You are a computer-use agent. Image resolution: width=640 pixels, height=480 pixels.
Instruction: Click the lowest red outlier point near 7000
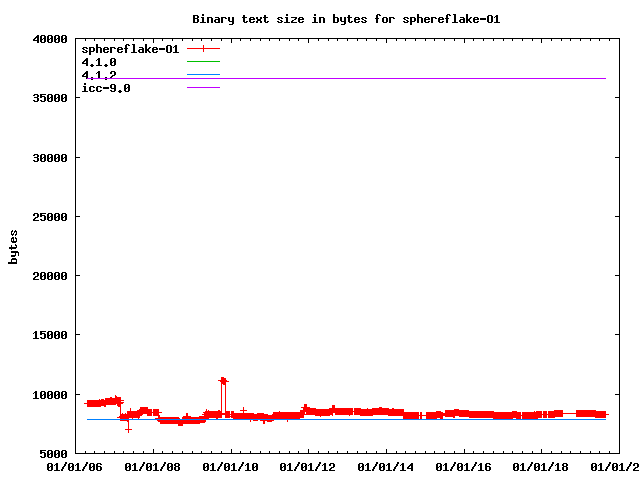pos(128,428)
